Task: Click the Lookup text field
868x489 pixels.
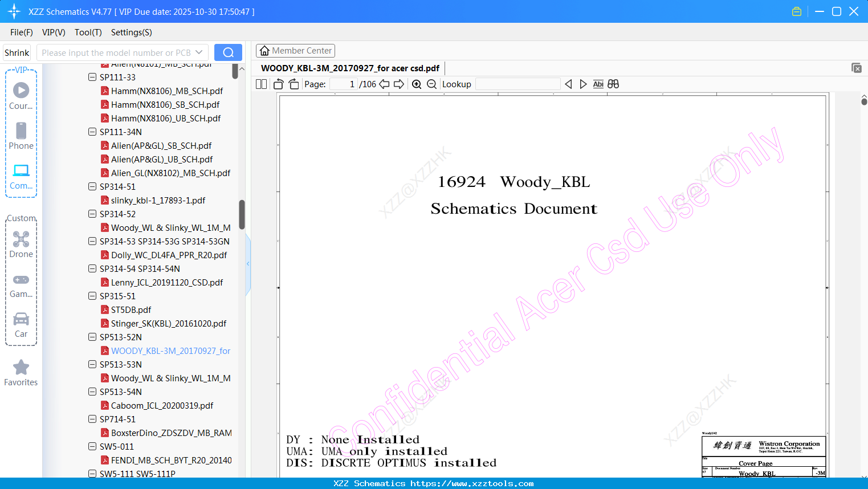Action: coord(517,84)
